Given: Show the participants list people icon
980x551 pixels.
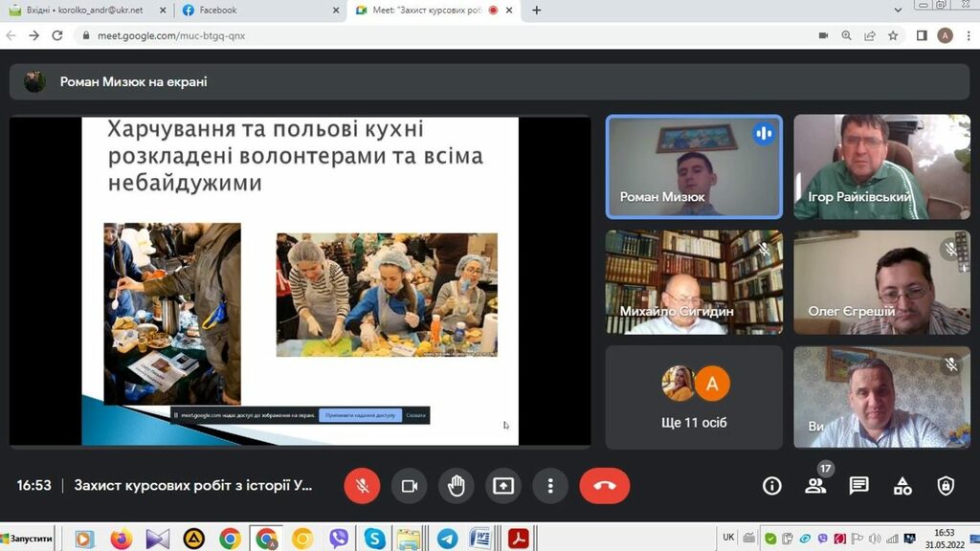Looking at the screenshot, I should (815, 486).
